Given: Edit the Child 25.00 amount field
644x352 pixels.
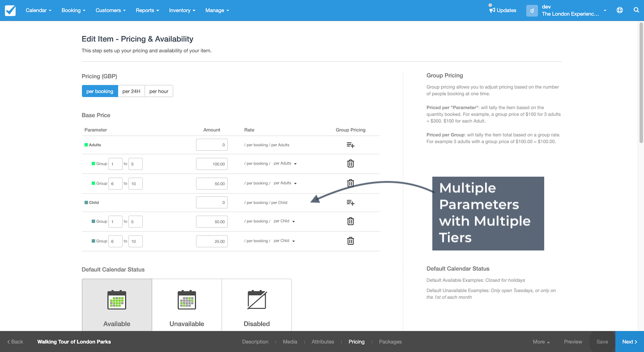Looking at the screenshot, I should (212, 242).
